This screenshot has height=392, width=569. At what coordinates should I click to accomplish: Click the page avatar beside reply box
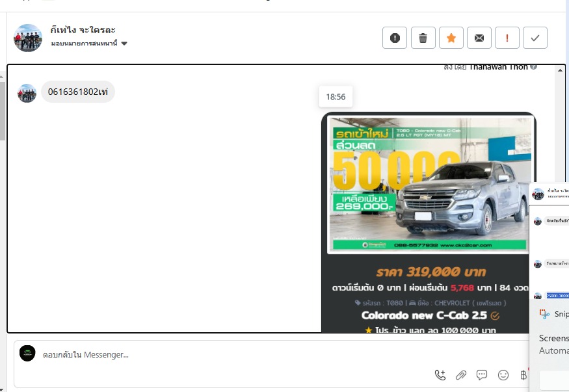coord(27,353)
